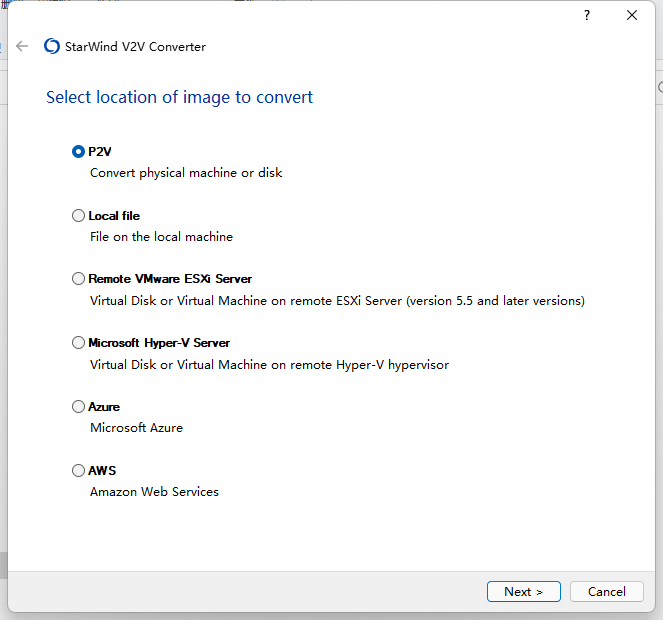This screenshot has width=663, height=620.
Task: Click the 'StarWind V2V Converter' title text
Action: tap(135, 47)
